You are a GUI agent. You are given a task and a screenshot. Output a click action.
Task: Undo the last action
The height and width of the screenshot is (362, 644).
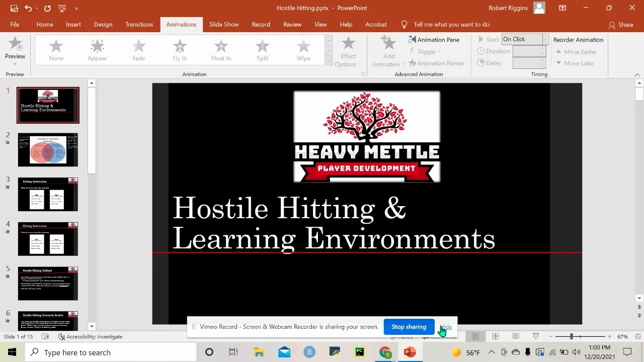(x=28, y=8)
